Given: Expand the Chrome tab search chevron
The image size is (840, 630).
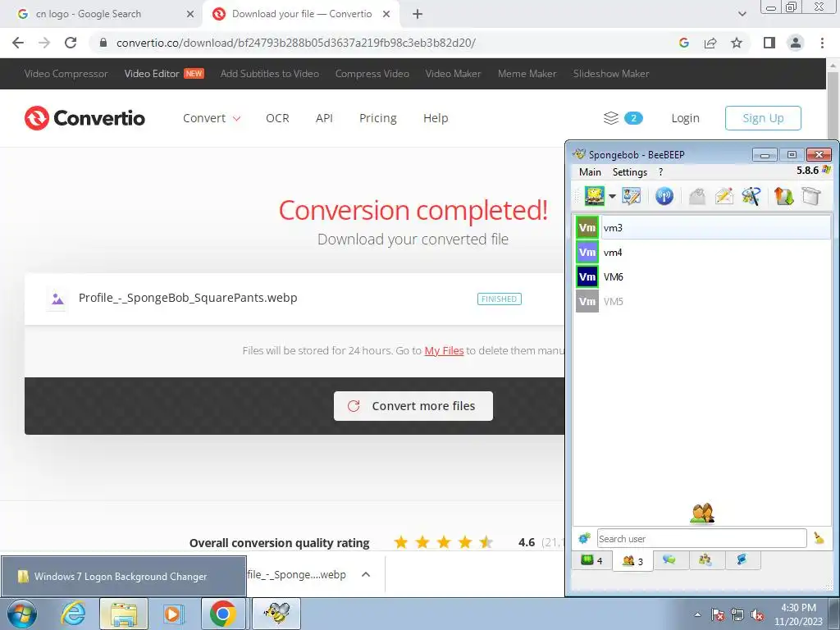Looking at the screenshot, I should pos(742,14).
